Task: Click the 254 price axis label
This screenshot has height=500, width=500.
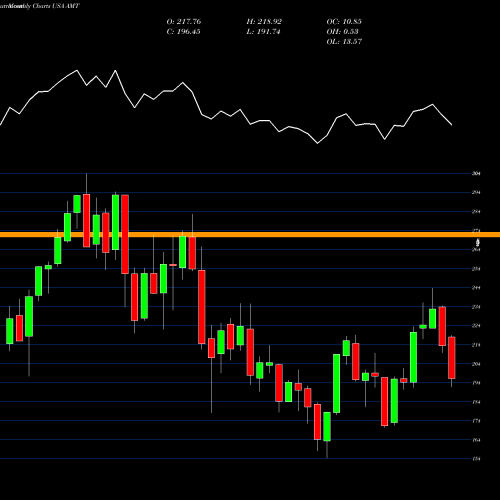Action: point(476,269)
